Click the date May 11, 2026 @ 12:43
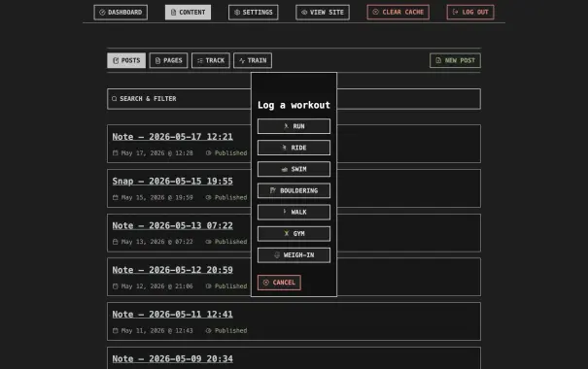 [x=156, y=331]
